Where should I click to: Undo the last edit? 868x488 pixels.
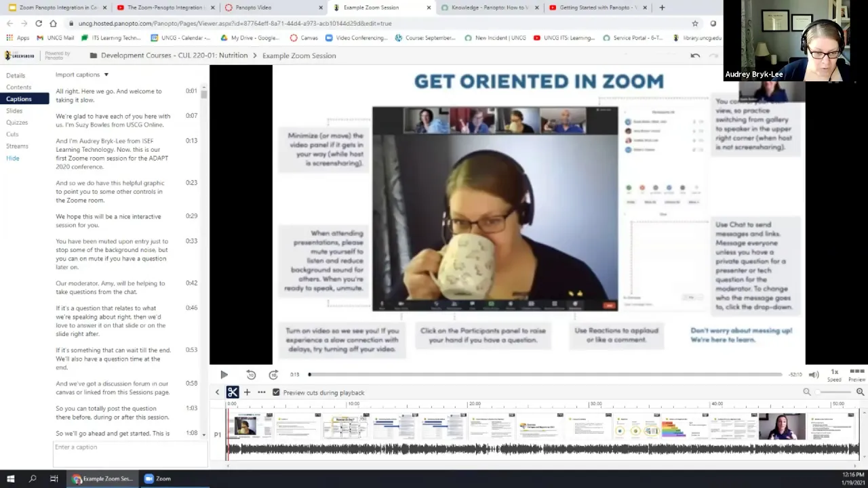(x=695, y=56)
